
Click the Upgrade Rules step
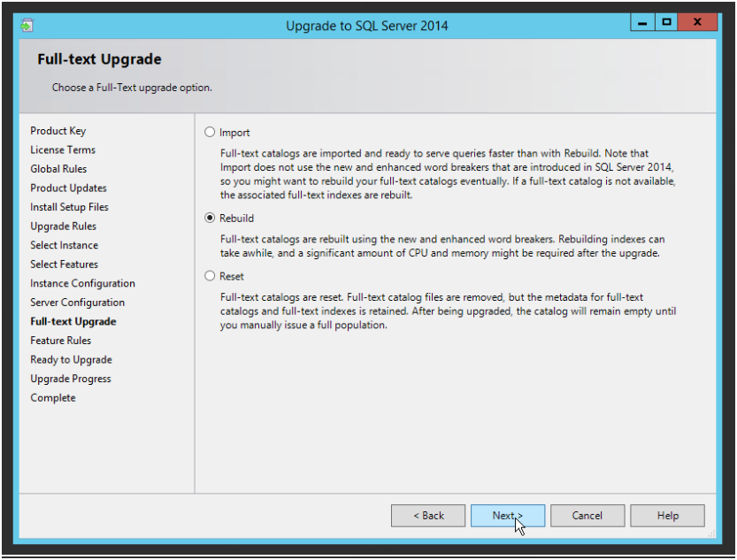pyautogui.click(x=64, y=226)
